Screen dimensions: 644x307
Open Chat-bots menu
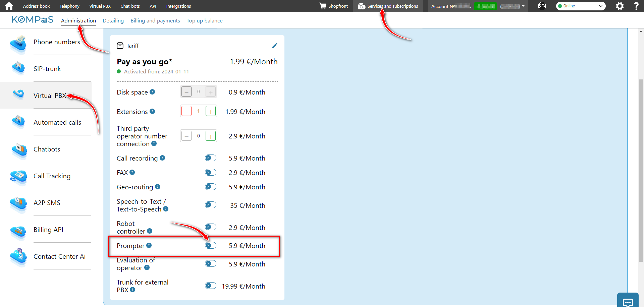130,6
